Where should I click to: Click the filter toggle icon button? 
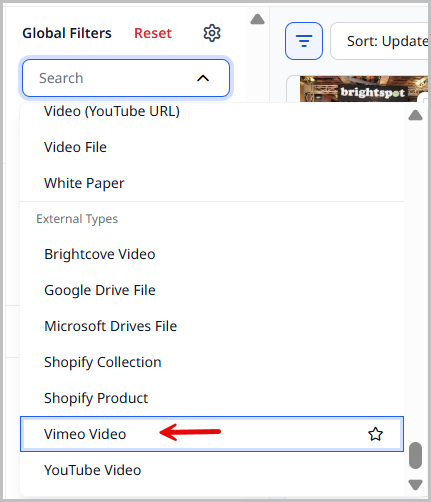pos(304,41)
